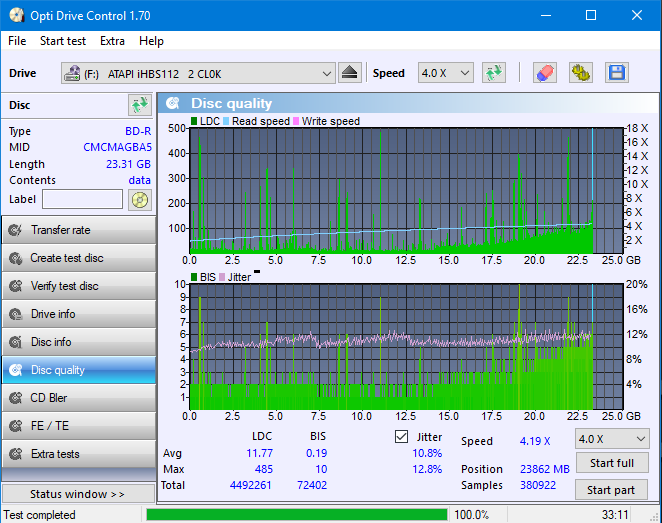Open the Help menu

(151, 41)
